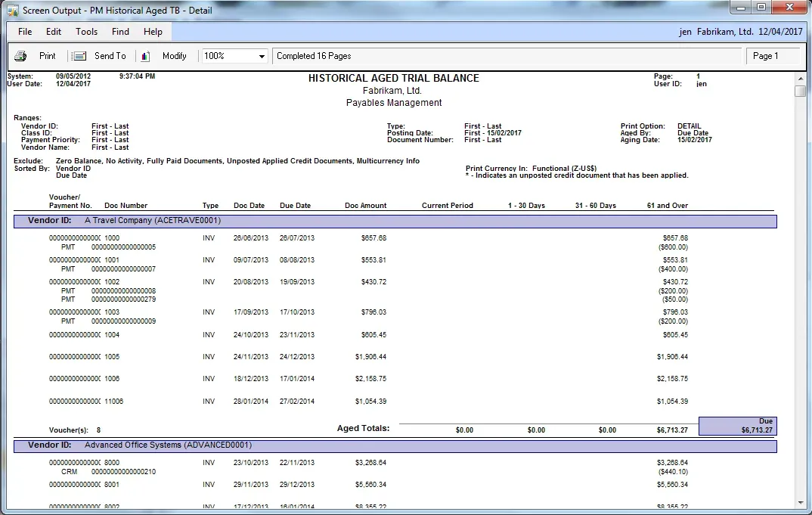Image resolution: width=812 pixels, height=515 pixels.
Task: Open the Edit menu
Action: [x=54, y=32]
